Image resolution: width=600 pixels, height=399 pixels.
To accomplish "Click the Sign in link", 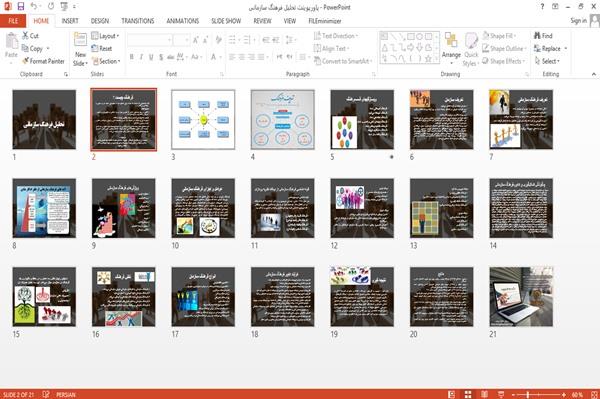I will click(578, 21).
